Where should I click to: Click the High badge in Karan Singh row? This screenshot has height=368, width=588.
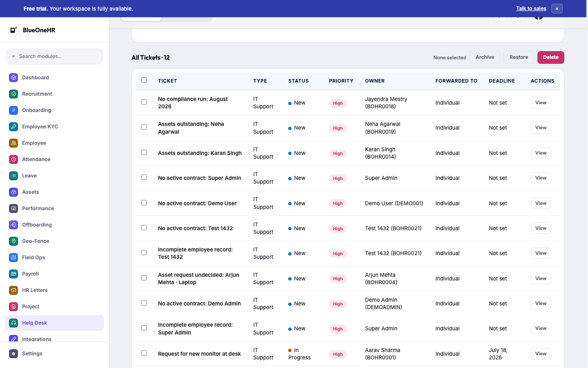point(338,153)
